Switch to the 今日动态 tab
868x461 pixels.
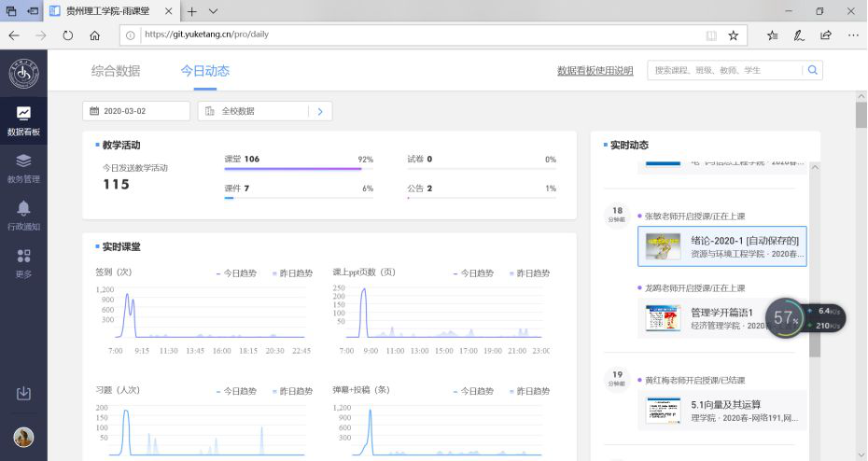point(204,71)
